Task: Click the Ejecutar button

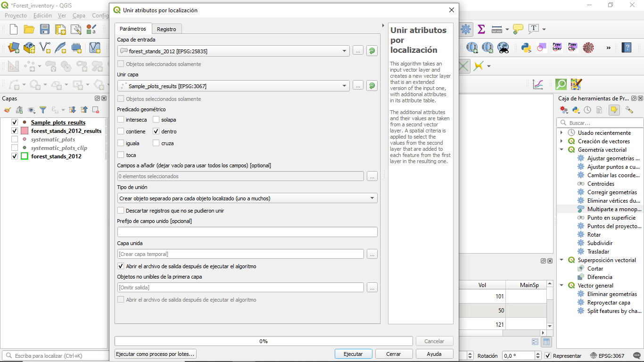Action: (353, 354)
